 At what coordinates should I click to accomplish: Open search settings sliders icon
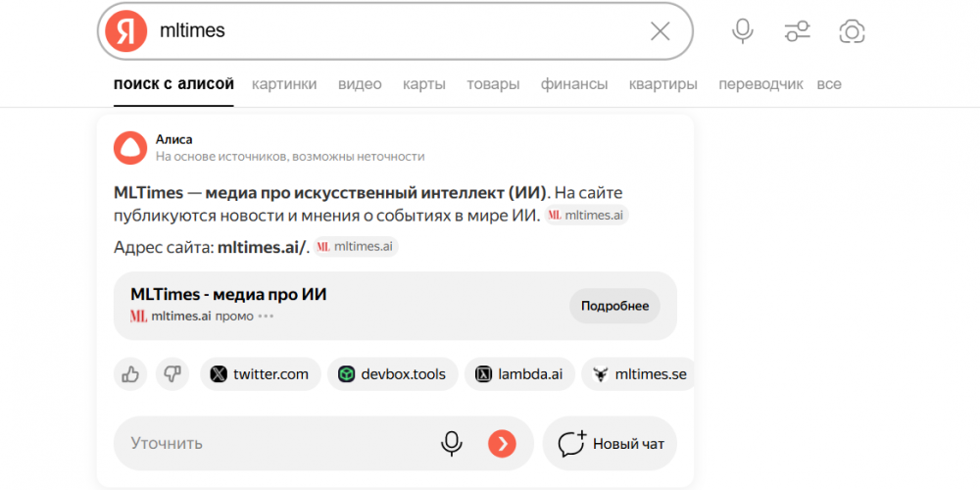point(798,31)
